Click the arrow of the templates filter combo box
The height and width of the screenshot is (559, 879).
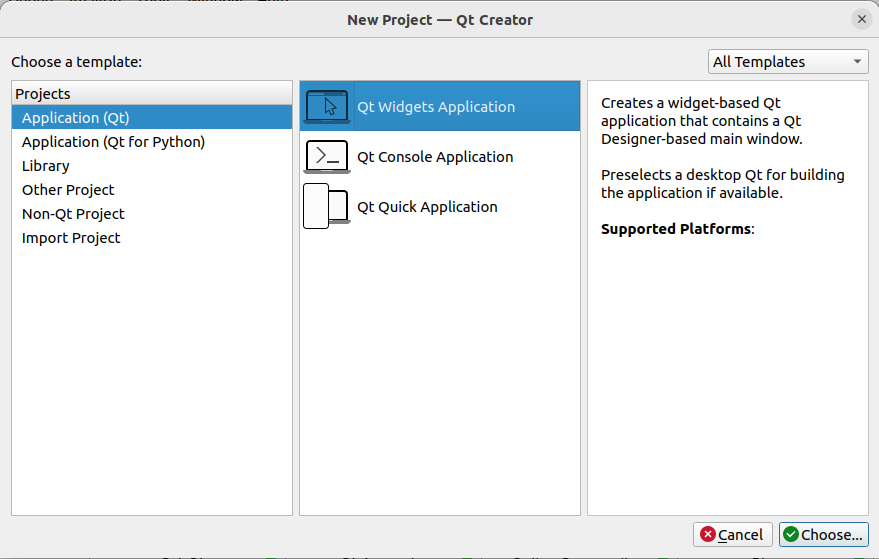tap(857, 62)
